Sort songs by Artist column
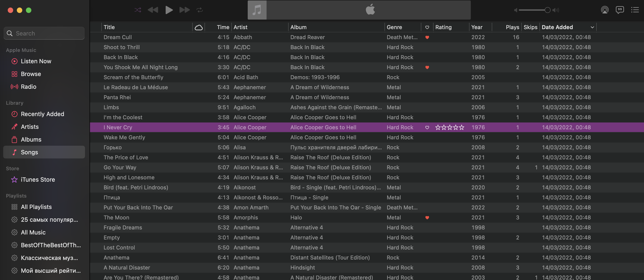The image size is (644, 280). click(240, 27)
